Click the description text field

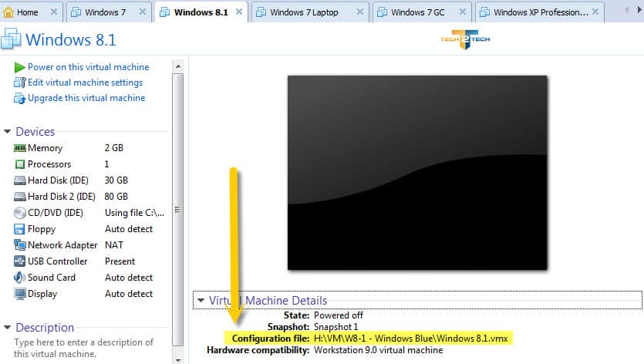[x=84, y=348]
